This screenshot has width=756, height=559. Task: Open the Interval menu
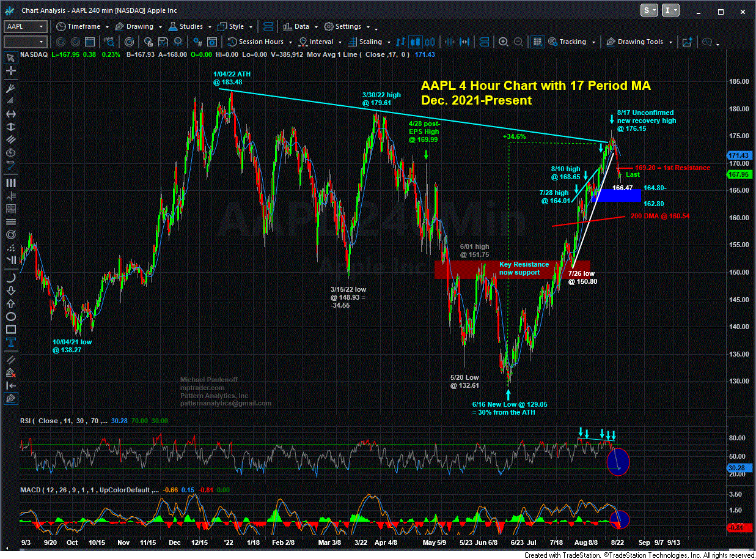[319, 42]
